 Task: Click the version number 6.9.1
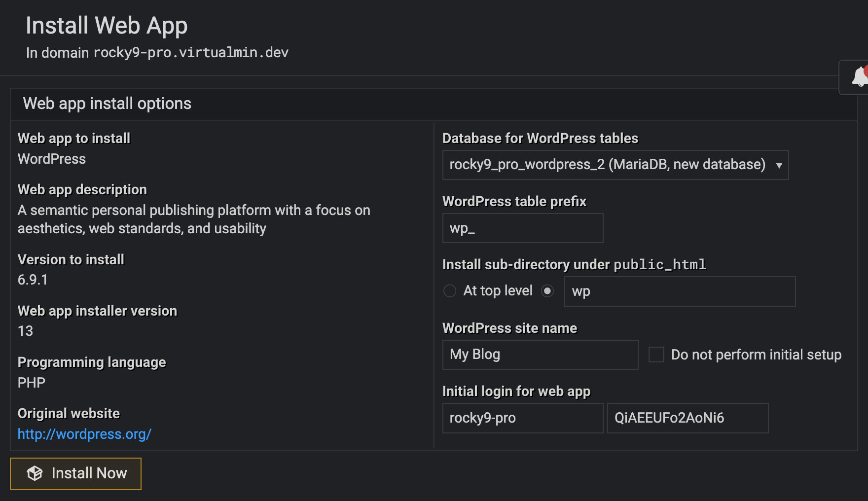[x=33, y=280]
